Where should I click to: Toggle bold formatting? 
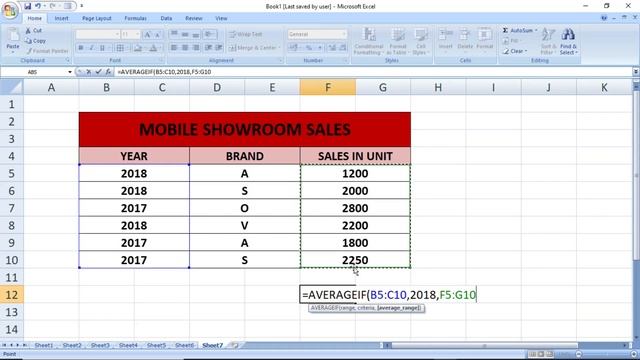[81, 48]
